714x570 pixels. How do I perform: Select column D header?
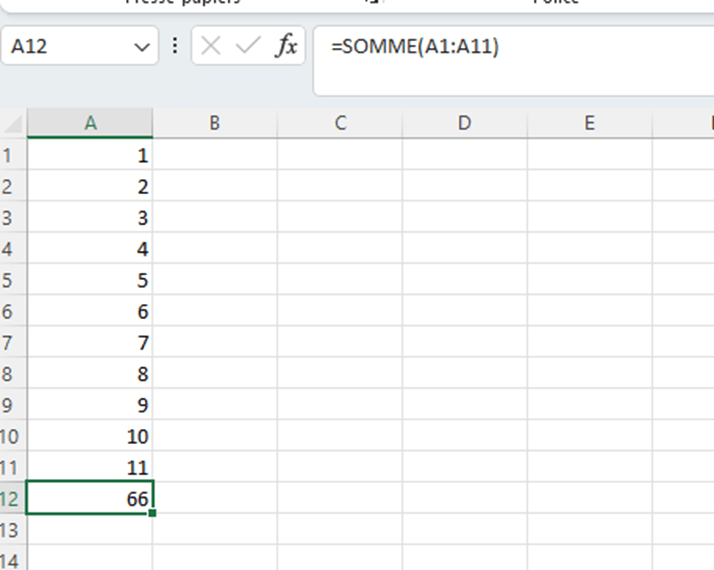[x=464, y=123]
